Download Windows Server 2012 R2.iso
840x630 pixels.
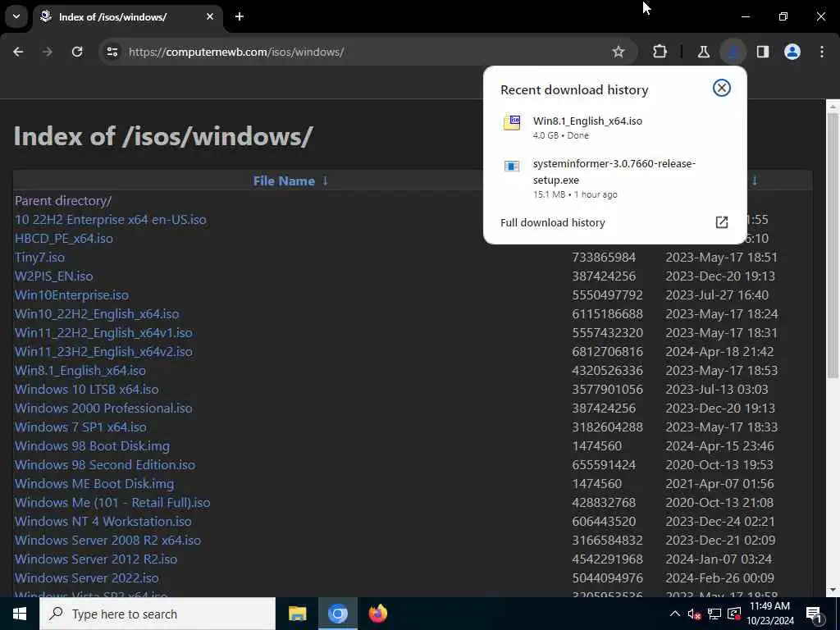click(x=96, y=559)
